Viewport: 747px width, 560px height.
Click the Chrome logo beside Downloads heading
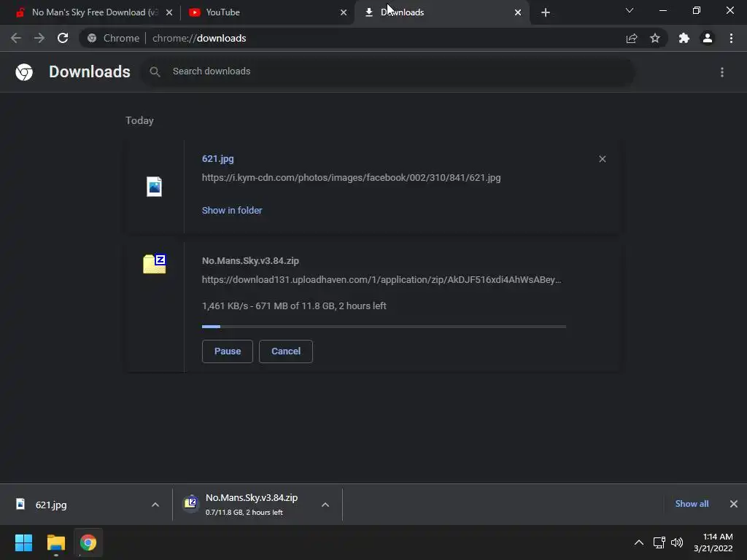click(24, 72)
